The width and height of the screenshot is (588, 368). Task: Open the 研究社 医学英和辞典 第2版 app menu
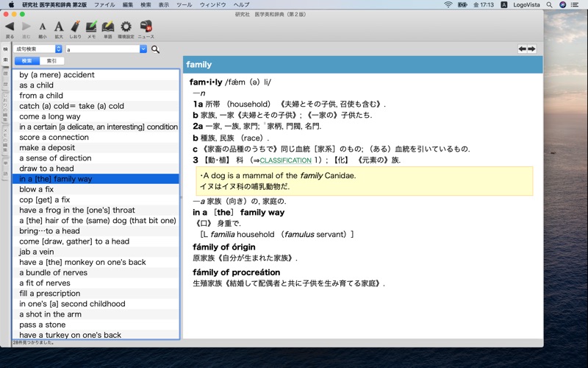coord(54,4)
